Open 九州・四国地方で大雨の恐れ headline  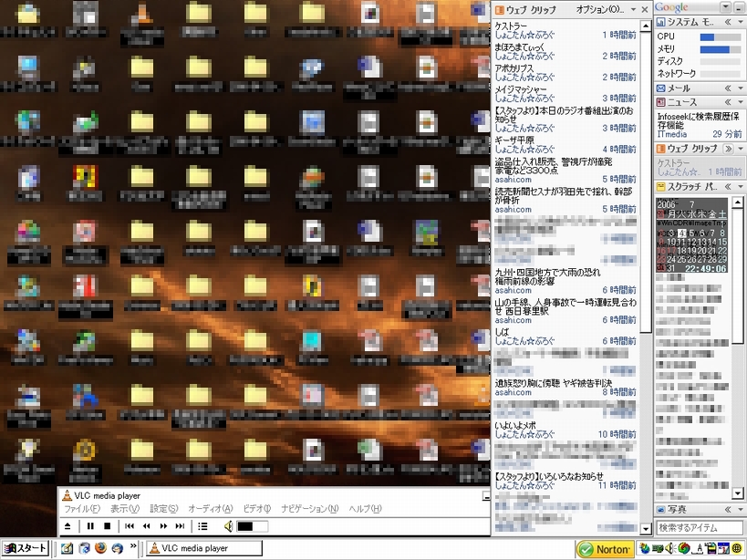pyautogui.click(x=547, y=276)
